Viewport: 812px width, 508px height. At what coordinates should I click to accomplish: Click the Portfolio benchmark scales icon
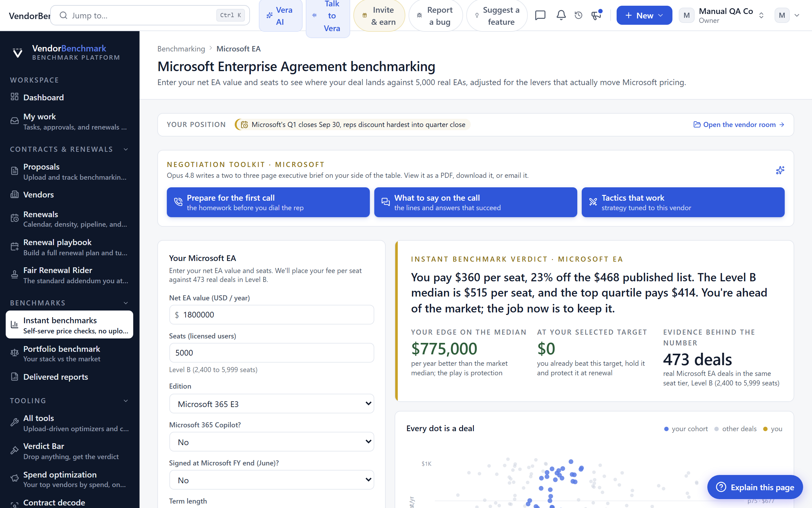pyautogui.click(x=14, y=353)
